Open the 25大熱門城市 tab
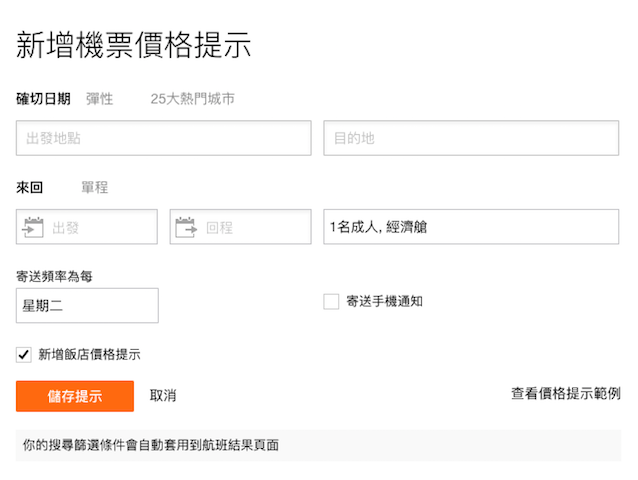Viewport: 638px width, 480px height. click(192, 99)
